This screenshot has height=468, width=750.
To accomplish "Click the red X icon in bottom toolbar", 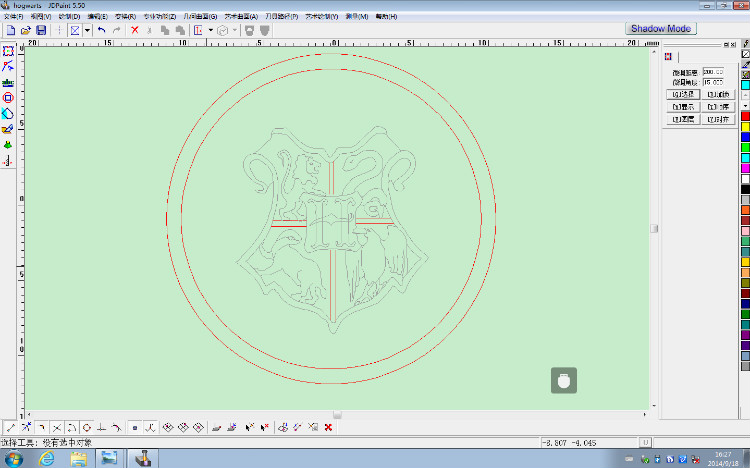I will 328,428.
